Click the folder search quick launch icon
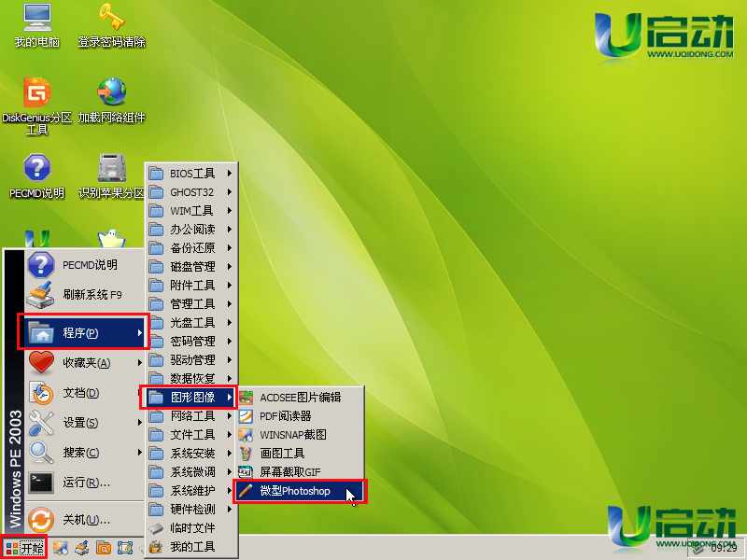The width and height of the screenshot is (747, 560). [104, 548]
